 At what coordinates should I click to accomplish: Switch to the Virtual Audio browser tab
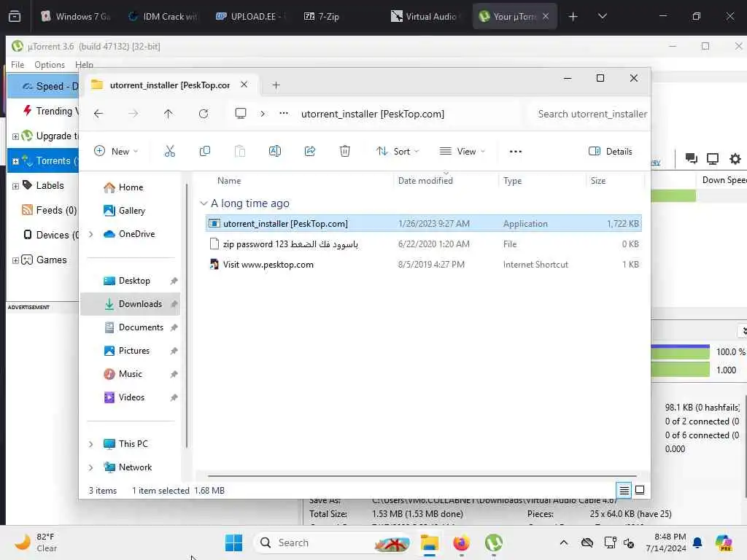click(x=425, y=17)
